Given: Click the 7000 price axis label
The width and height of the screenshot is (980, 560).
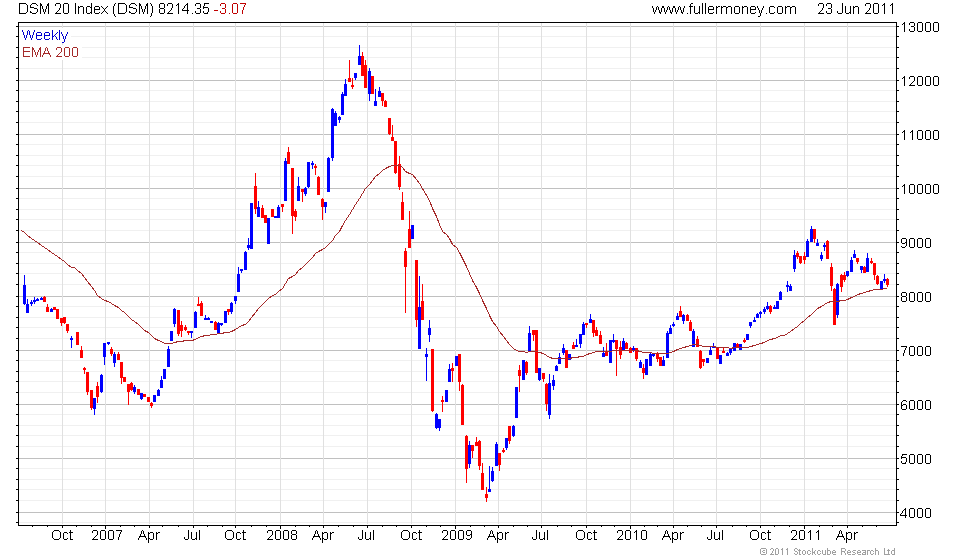Looking at the screenshot, I should pos(916,351).
